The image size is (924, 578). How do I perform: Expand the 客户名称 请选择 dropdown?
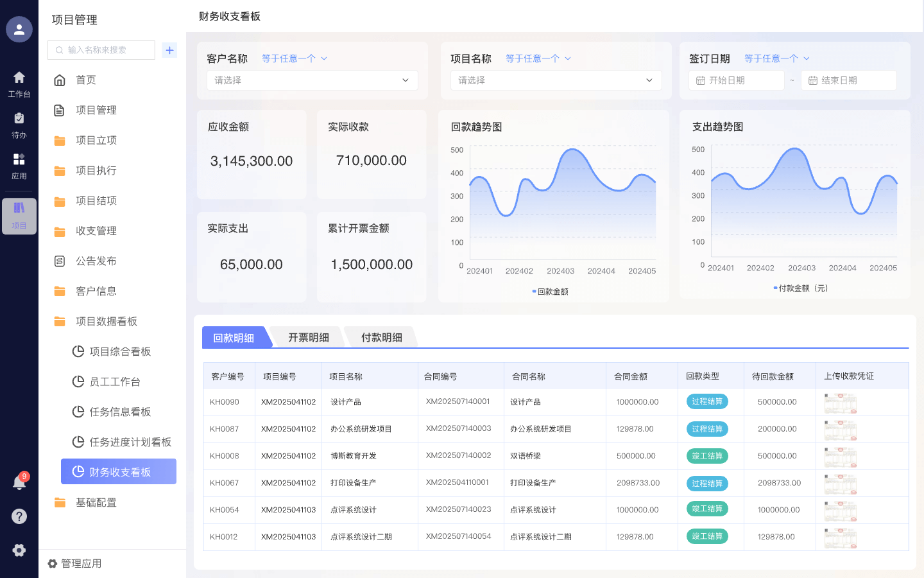click(312, 80)
